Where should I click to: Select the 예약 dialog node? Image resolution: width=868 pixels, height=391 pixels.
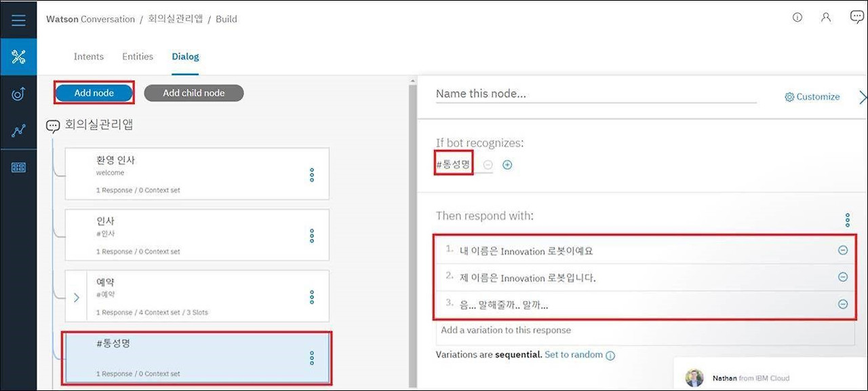(197, 296)
